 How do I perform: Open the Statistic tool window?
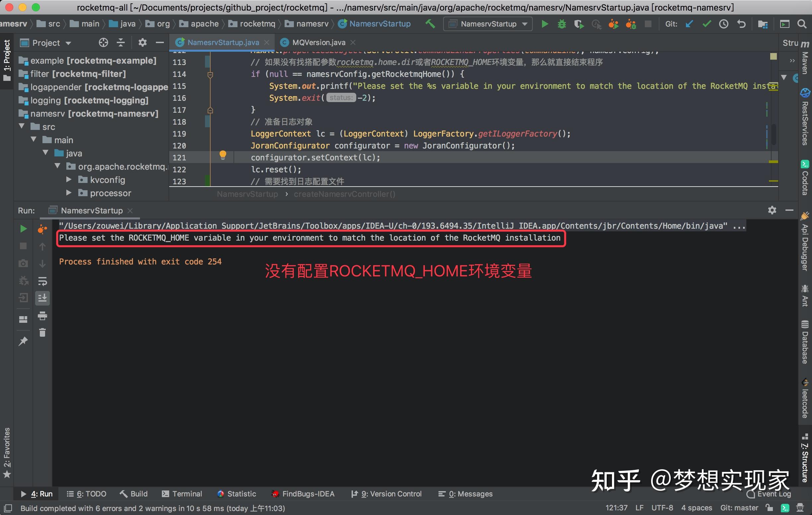coord(237,494)
